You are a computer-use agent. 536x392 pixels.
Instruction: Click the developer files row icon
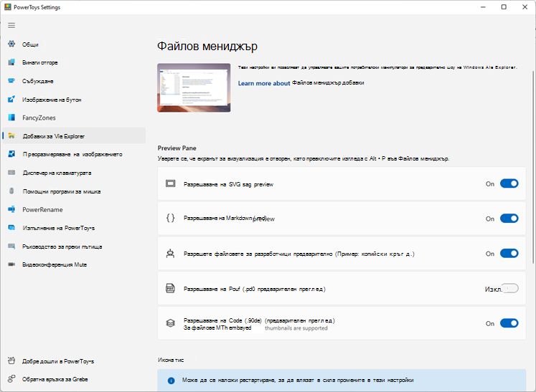(171, 254)
